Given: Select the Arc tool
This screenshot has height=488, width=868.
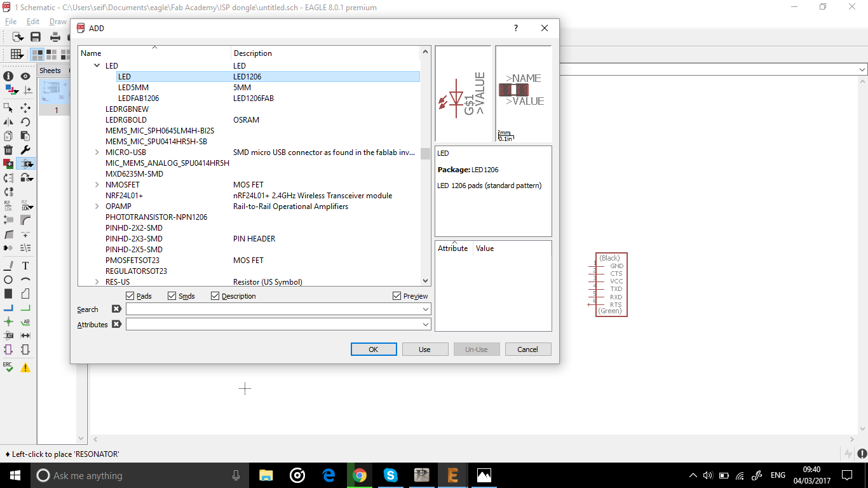Looking at the screenshot, I should coord(25,280).
